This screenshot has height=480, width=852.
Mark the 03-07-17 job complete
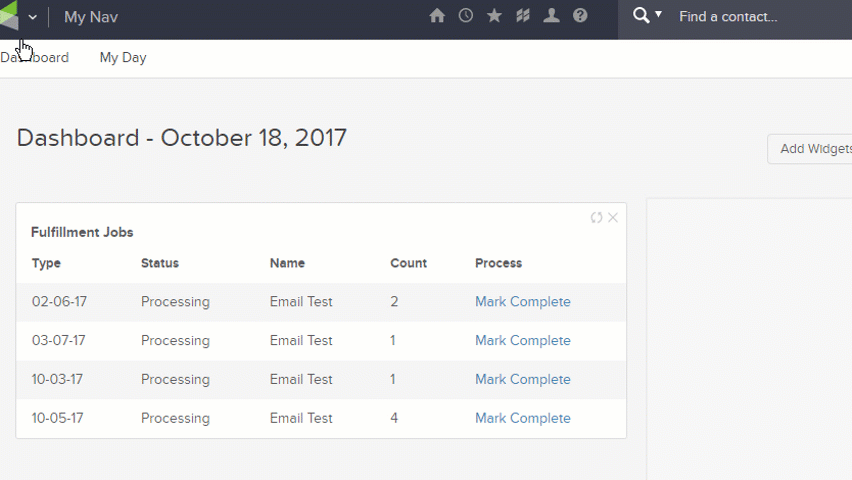coord(522,341)
